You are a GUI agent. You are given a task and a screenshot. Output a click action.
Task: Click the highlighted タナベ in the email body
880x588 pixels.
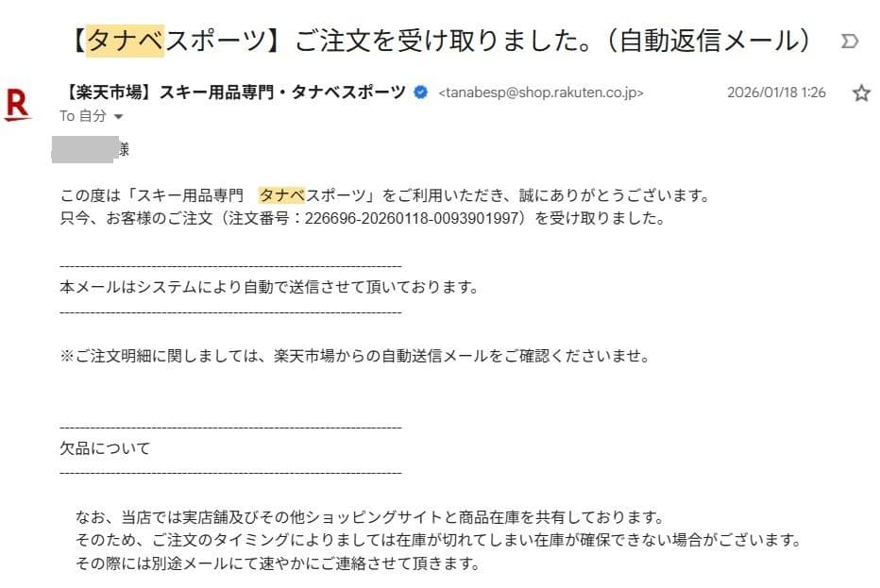coord(281,195)
